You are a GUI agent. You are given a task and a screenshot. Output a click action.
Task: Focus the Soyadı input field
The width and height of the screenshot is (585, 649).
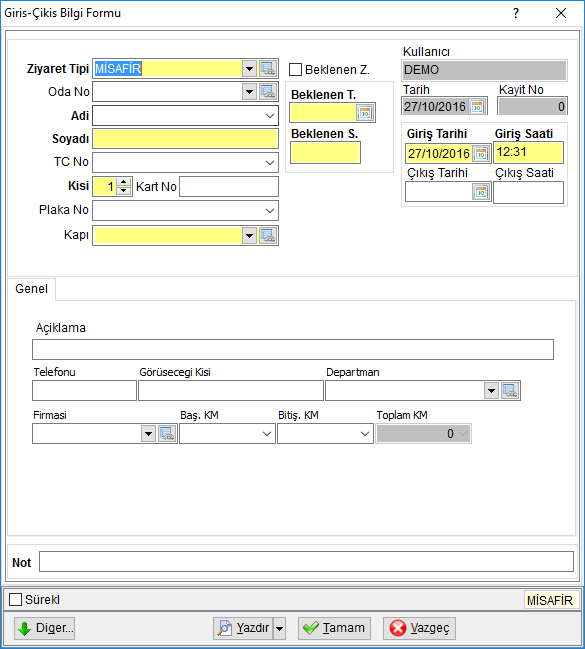tap(185, 139)
